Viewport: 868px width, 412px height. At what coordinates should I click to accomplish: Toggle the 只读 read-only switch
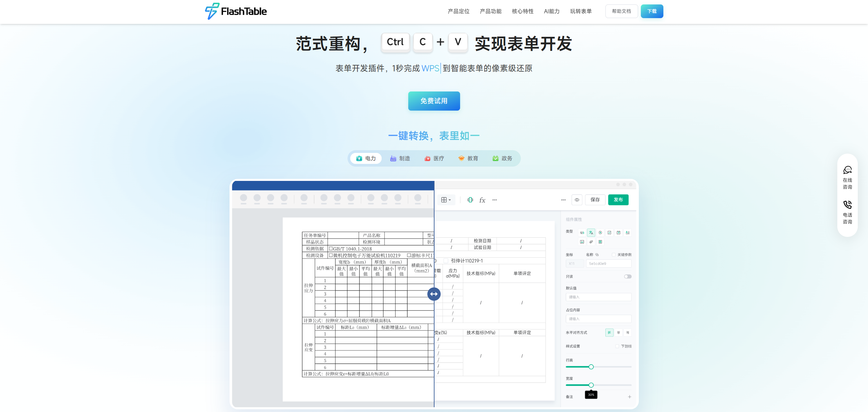coord(628,276)
